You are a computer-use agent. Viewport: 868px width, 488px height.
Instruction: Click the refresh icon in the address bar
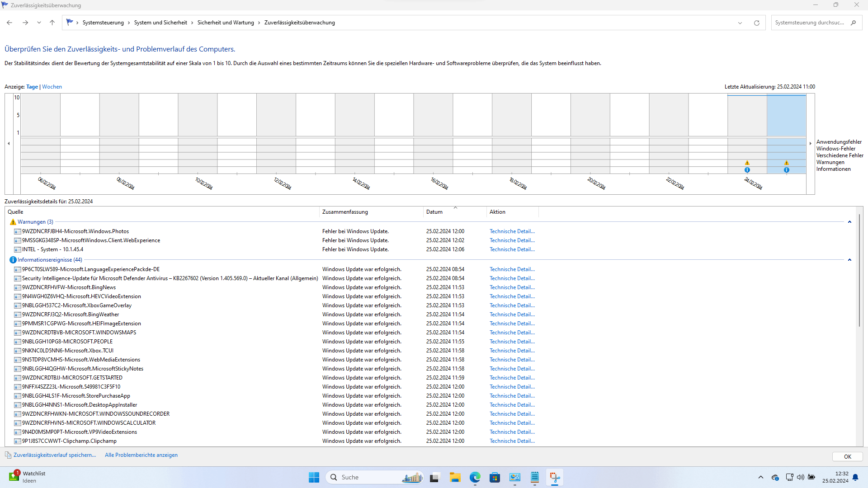(x=756, y=23)
